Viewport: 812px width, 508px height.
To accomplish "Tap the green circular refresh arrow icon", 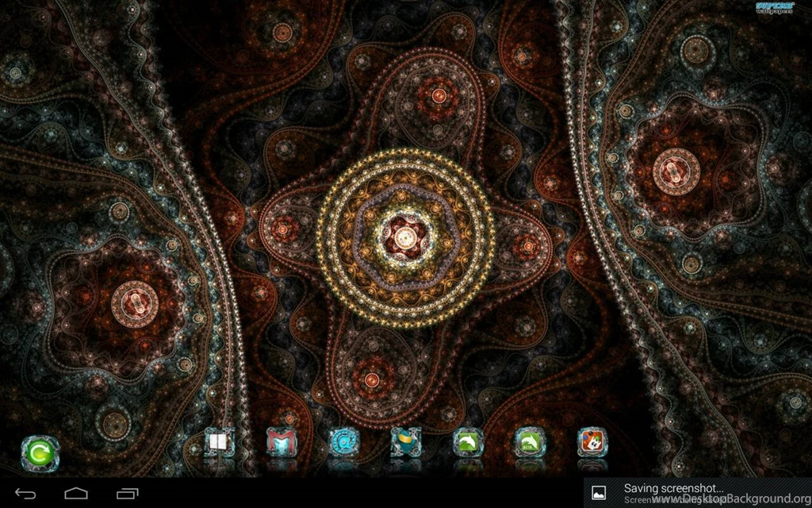I will point(40,453).
